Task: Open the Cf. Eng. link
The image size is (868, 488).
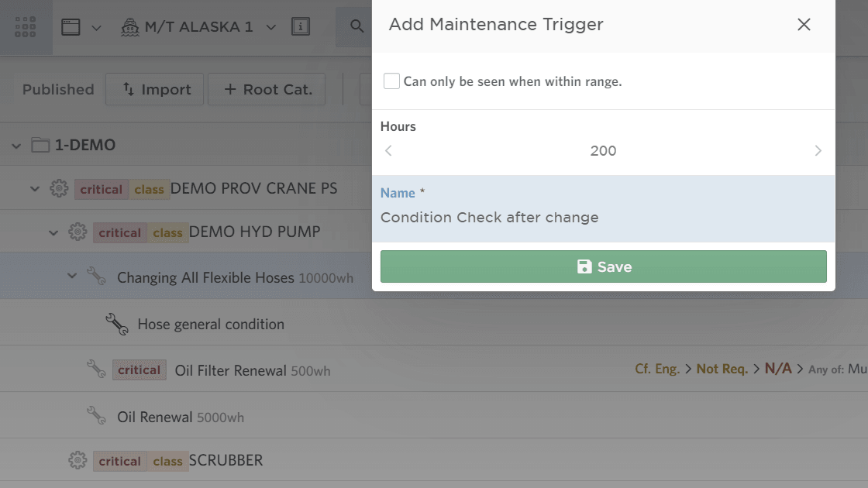Action: (x=656, y=369)
